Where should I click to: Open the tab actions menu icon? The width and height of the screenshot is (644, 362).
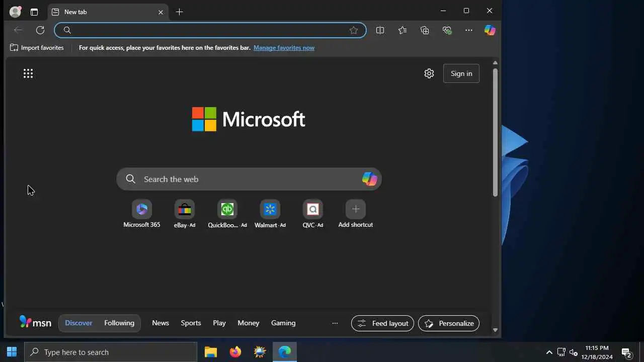coord(34,12)
